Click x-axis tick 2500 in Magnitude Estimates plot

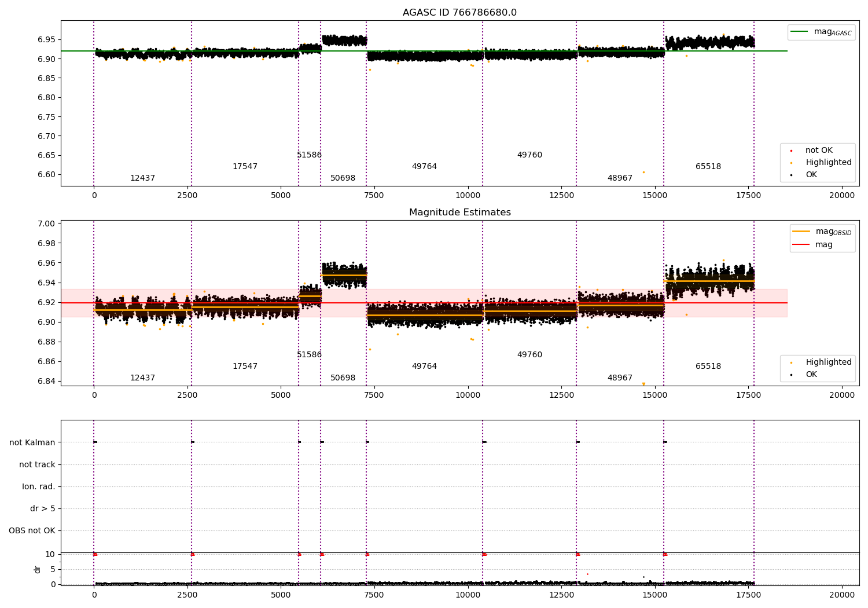pos(187,395)
